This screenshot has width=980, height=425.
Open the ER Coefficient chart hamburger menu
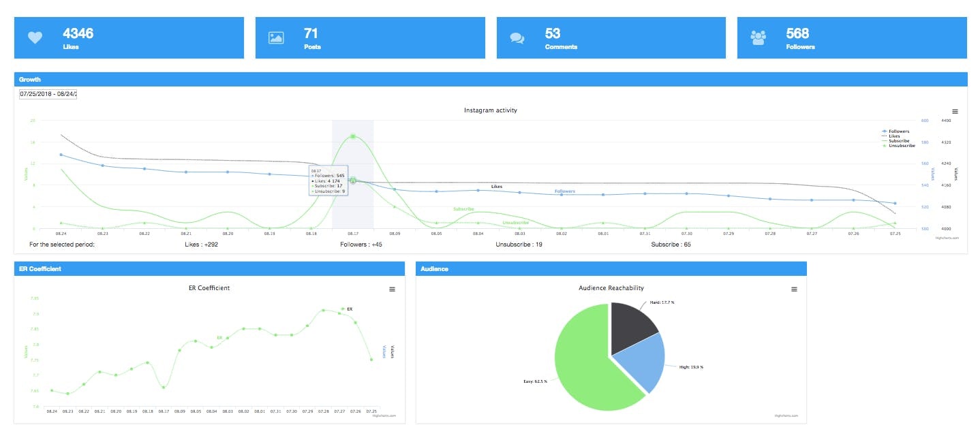(x=392, y=289)
